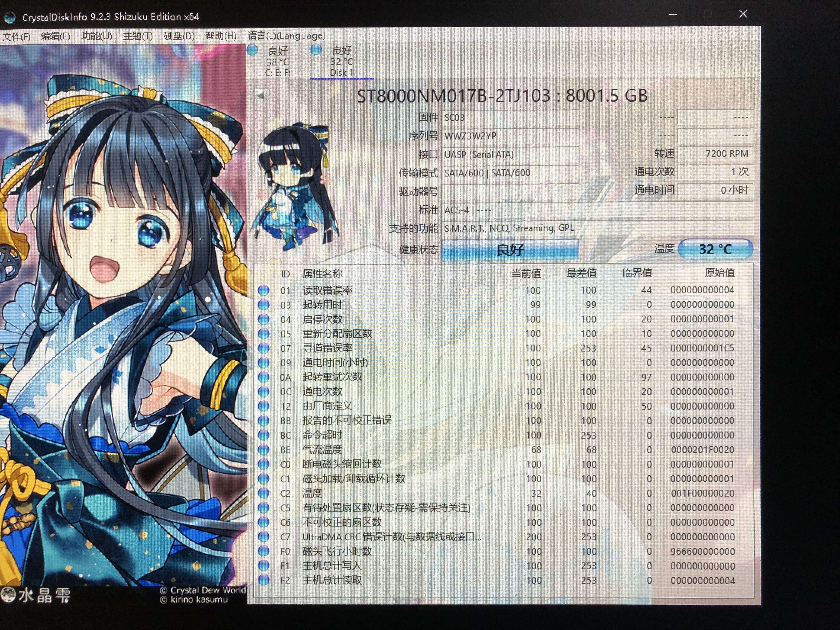Click the blue status orb for Disk 1
The width and height of the screenshot is (840, 630).
[x=316, y=50]
